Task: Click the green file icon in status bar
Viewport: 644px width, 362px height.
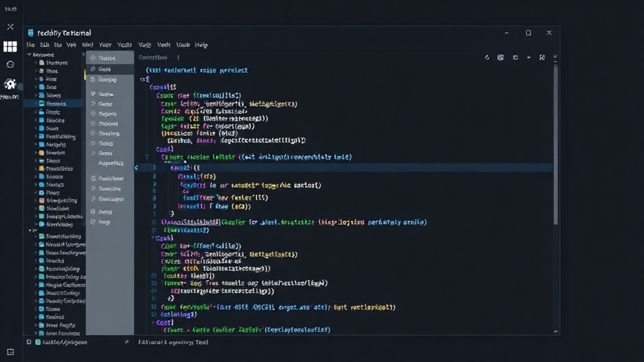Action: (x=38, y=342)
